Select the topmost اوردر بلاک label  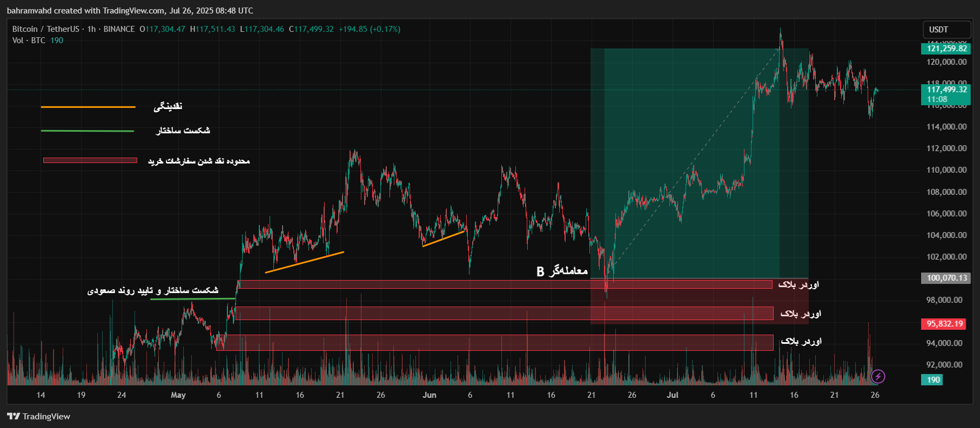798,284
